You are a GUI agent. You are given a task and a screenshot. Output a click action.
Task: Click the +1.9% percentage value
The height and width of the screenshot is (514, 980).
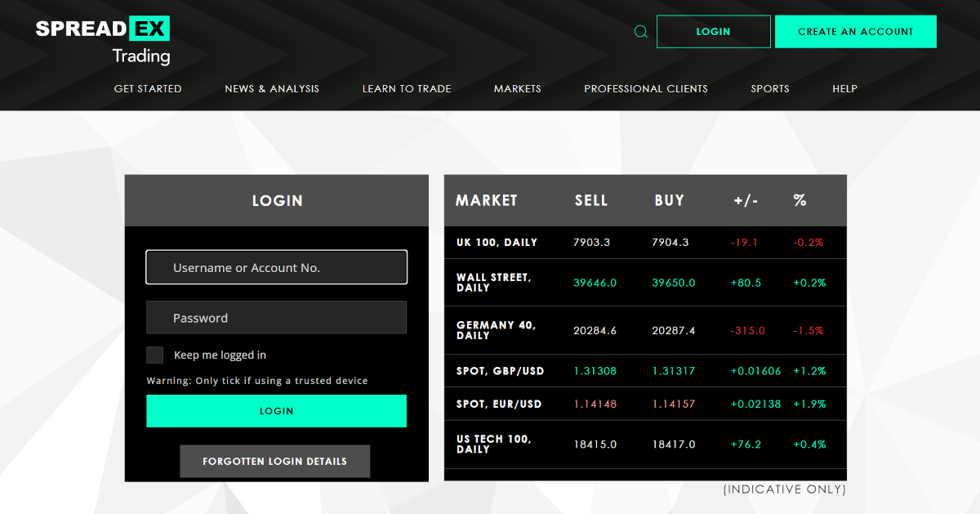809,404
